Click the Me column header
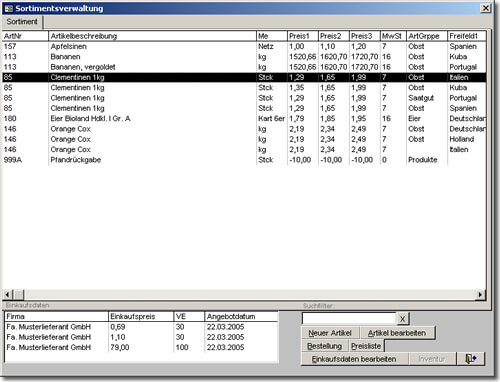This screenshot has height=382, width=500. 272,36
